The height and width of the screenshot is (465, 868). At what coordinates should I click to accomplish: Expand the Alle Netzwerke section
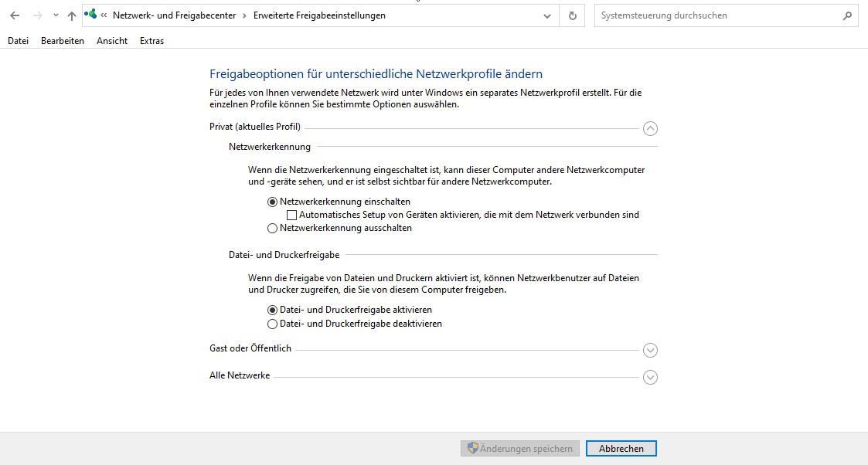tap(650, 378)
